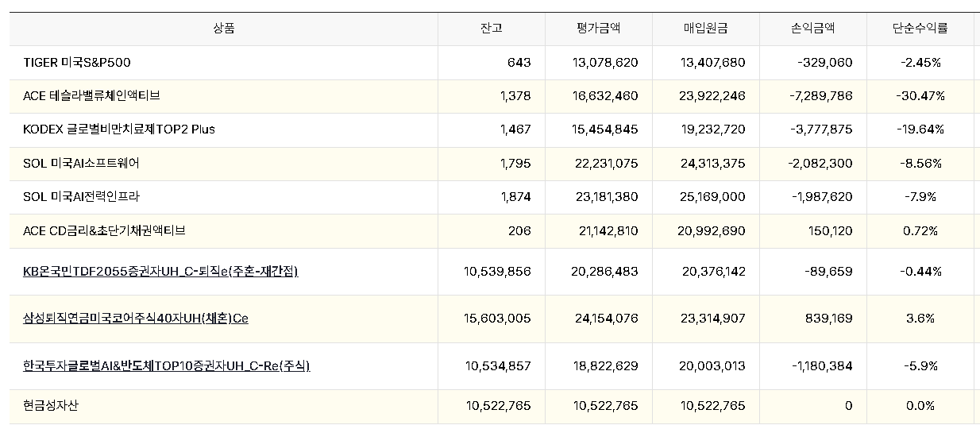The width and height of the screenshot is (980, 429).
Task: Click the return rate -30.47%
Action: coord(920,95)
